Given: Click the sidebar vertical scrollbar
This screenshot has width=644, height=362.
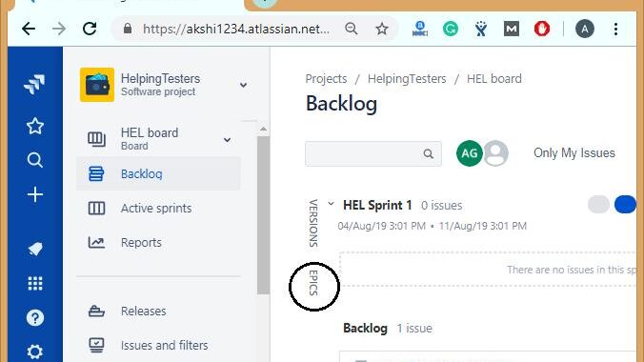Looking at the screenshot, I should tap(263, 215).
